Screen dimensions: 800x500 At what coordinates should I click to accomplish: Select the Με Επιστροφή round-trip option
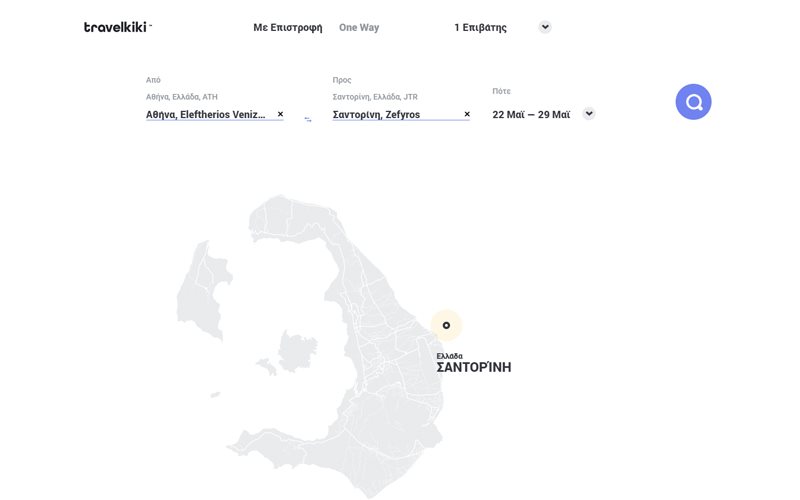pyautogui.click(x=288, y=28)
